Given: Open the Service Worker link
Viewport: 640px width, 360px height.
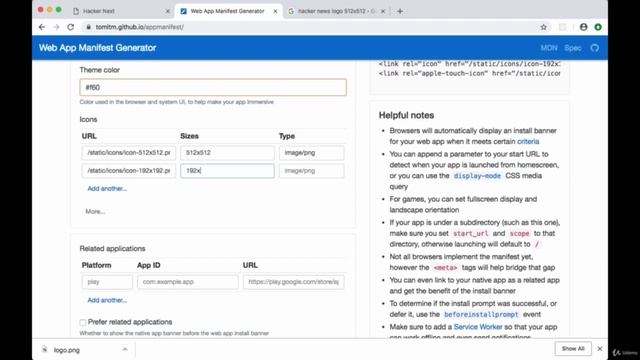Looking at the screenshot, I should pyautogui.click(x=478, y=327).
